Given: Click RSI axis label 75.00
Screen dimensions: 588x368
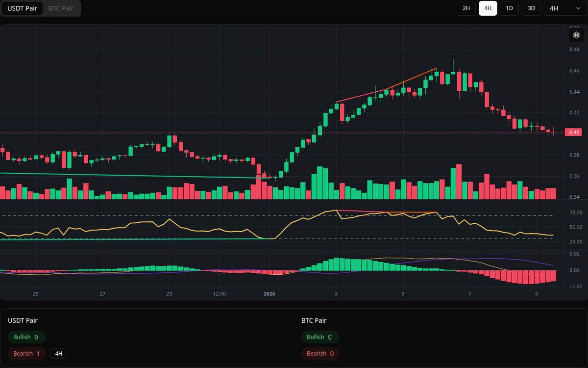Looking at the screenshot, I should (x=575, y=212).
